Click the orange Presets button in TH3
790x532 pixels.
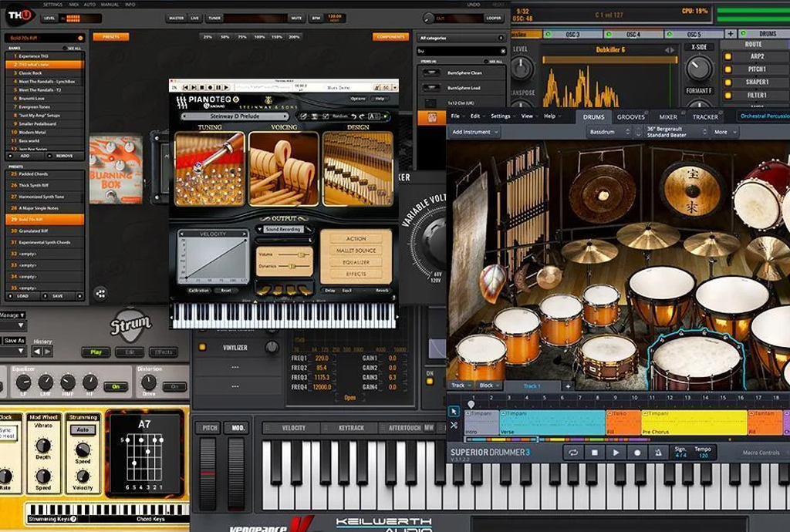coord(110,36)
